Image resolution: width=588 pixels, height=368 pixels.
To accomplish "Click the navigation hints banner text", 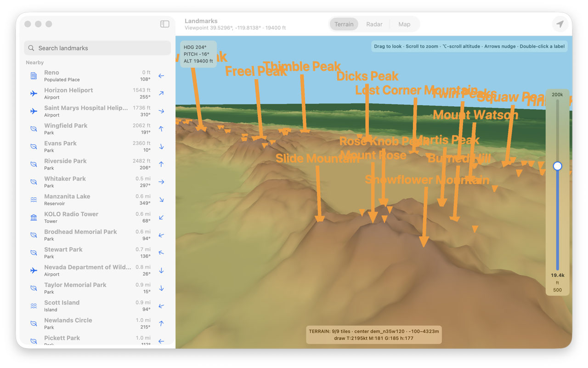I will 469,46.
